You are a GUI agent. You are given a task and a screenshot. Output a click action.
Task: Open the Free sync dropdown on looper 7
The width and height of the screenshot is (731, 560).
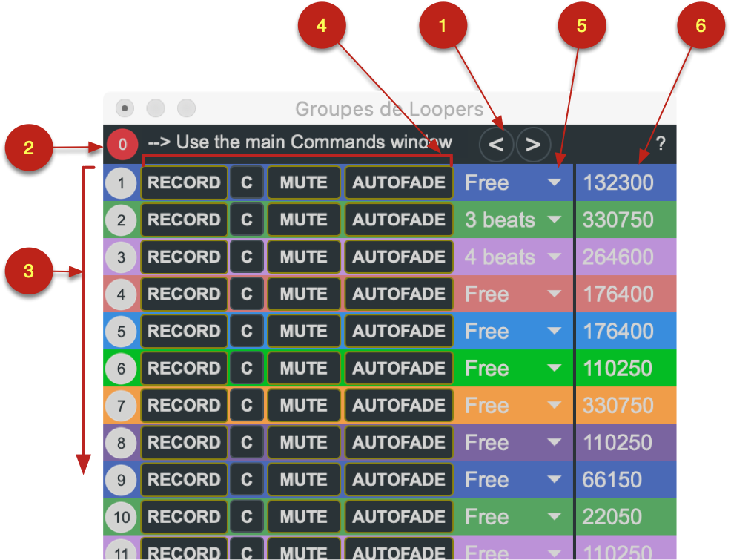click(513, 406)
